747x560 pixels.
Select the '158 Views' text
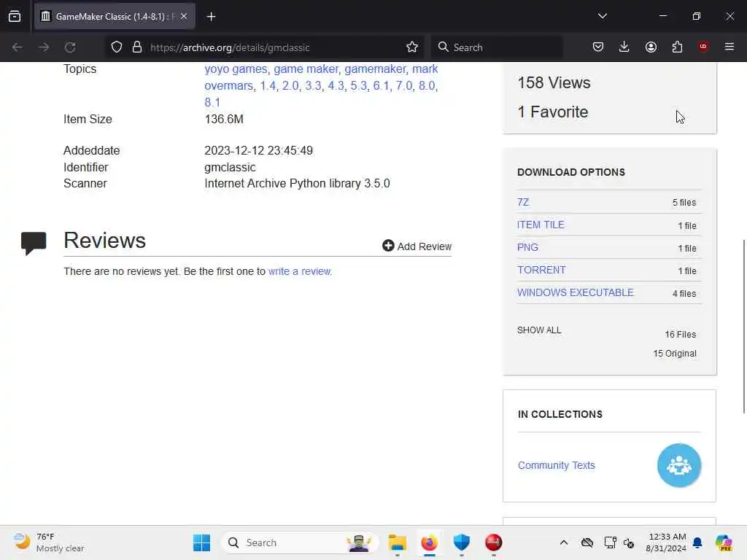554,83
